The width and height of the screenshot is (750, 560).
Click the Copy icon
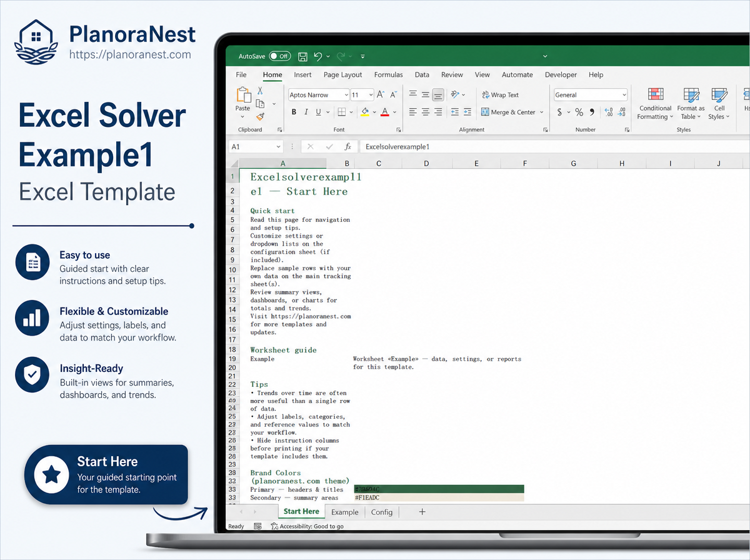(x=260, y=104)
